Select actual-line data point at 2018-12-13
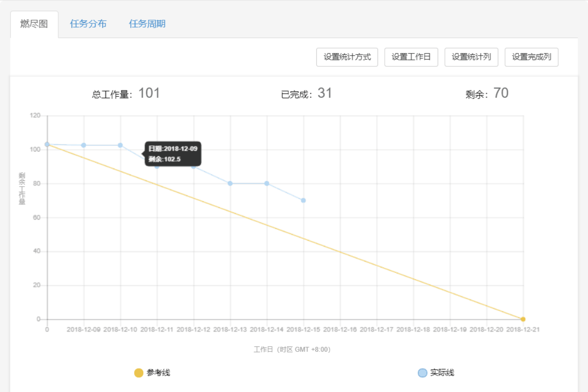This screenshot has width=588, height=392. tap(230, 184)
